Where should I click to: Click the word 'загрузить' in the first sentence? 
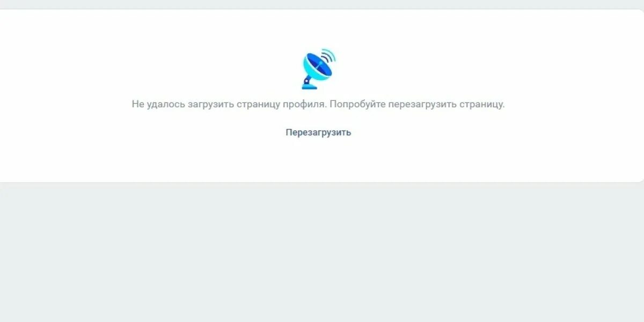(211, 104)
